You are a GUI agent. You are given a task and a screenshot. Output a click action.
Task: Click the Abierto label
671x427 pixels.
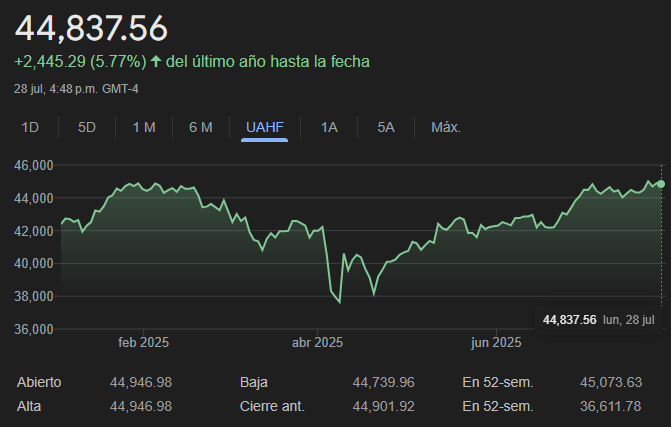[x=39, y=382]
